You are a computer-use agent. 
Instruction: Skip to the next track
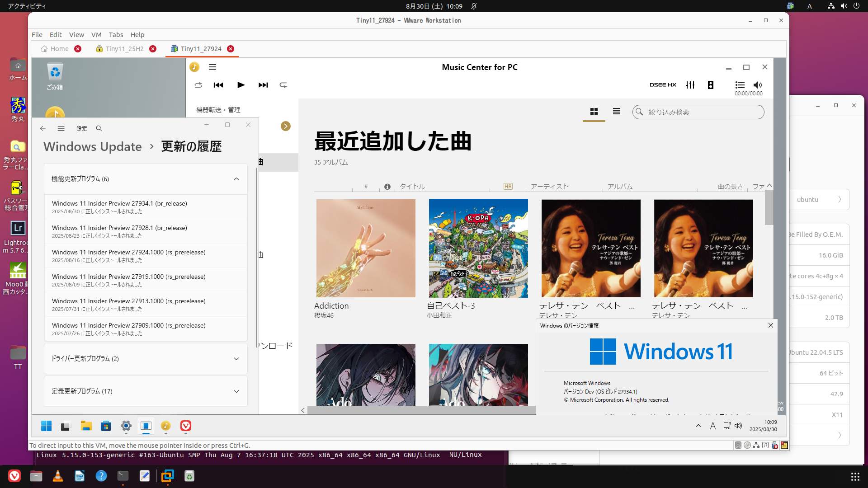[x=263, y=85]
